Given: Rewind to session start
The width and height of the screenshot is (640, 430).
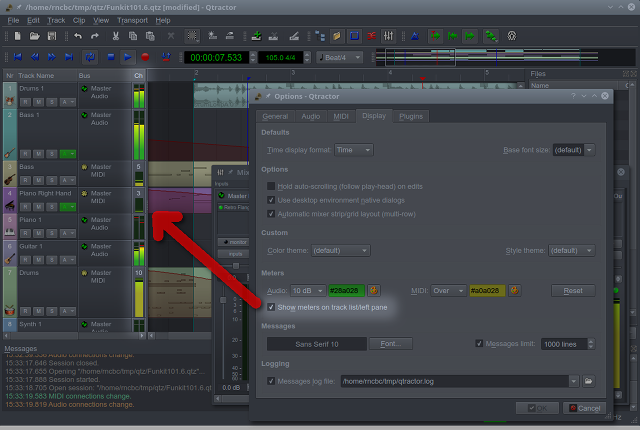Looking at the screenshot, I should coord(18,57).
